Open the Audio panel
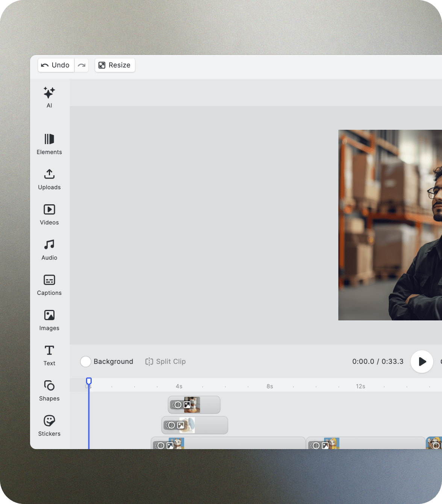The image size is (442, 504). click(x=49, y=250)
